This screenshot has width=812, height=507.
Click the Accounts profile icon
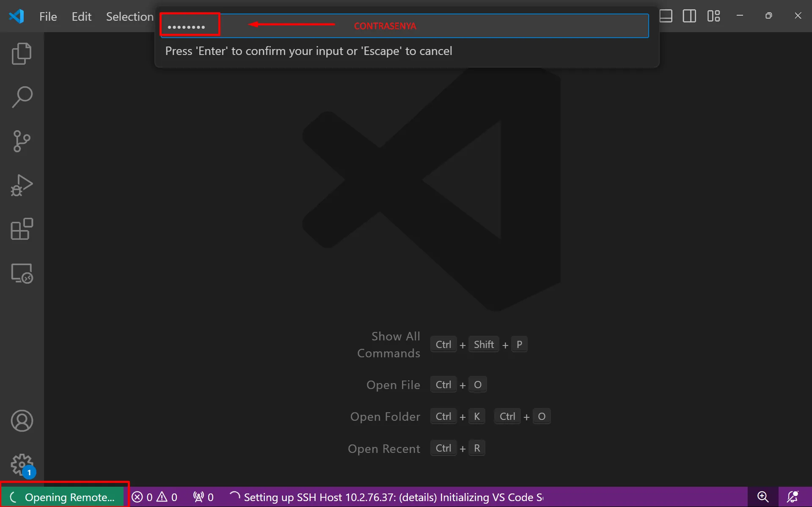(22, 421)
